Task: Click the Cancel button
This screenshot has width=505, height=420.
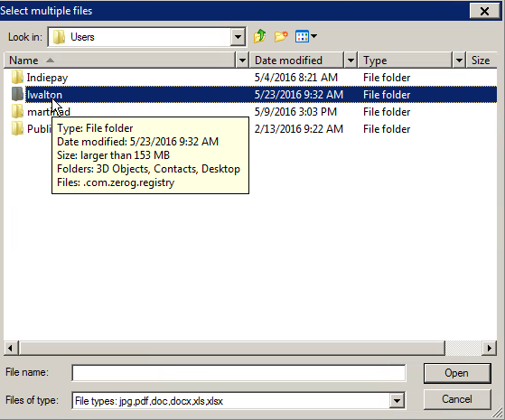Action: click(457, 399)
